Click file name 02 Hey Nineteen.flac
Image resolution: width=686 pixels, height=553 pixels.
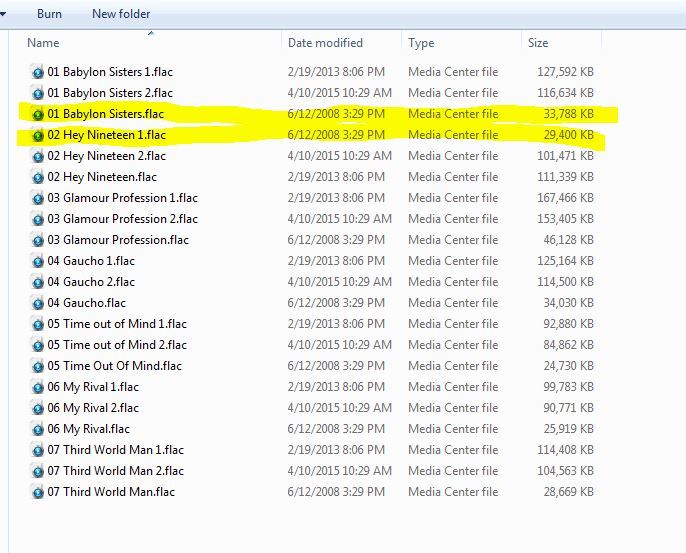tap(102, 177)
